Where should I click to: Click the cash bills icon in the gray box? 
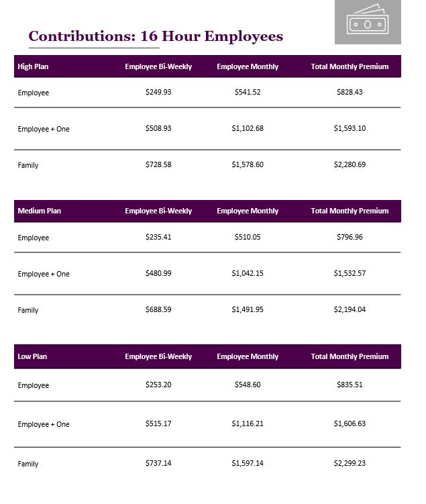click(367, 22)
